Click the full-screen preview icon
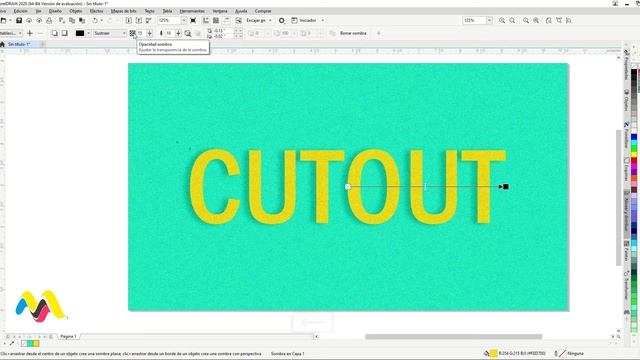 click(193, 20)
